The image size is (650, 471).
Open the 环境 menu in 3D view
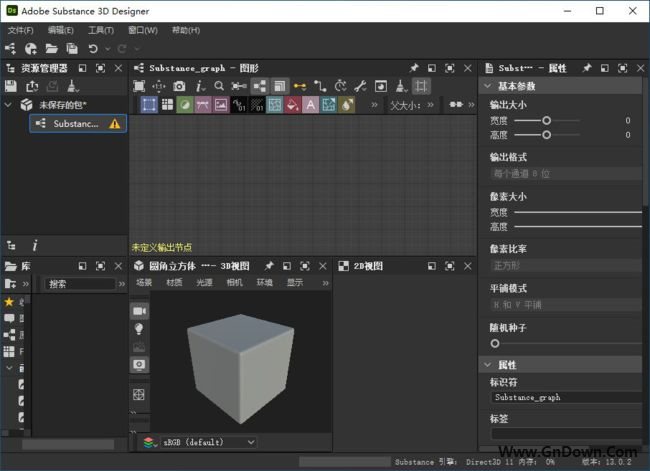(x=264, y=283)
